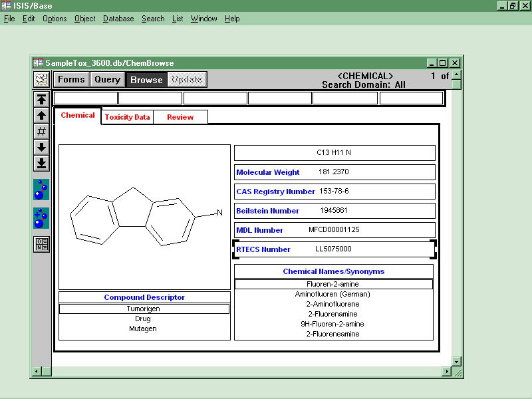Switch to the Review tab
Image resolution: width=532 pixels, height=399 pixels.
click(180, 117)
